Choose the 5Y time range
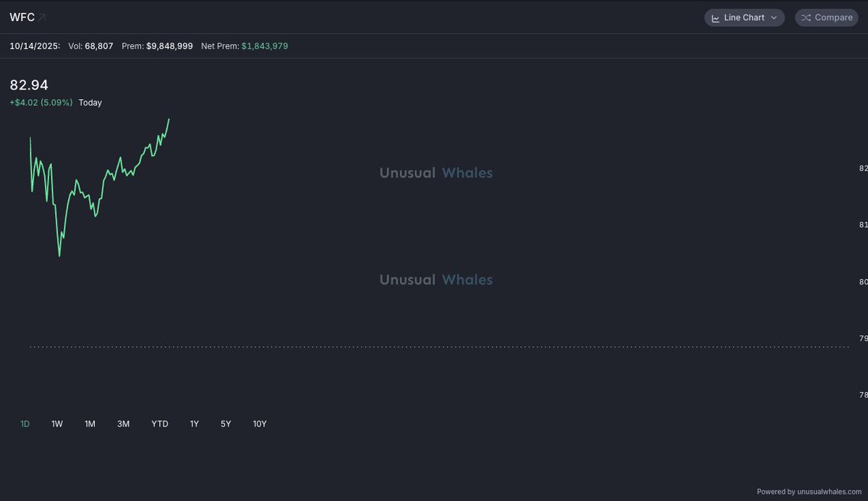 point(226,424)
